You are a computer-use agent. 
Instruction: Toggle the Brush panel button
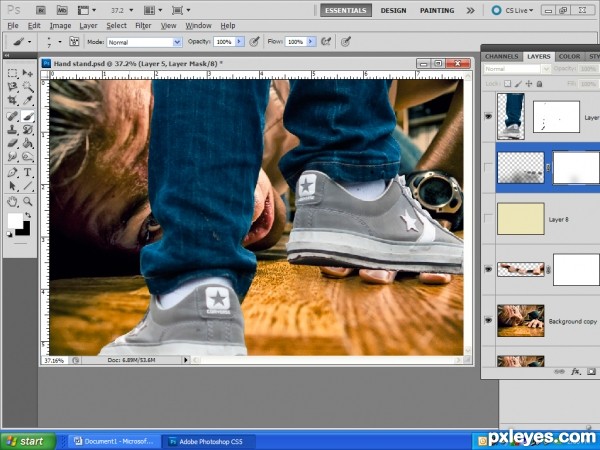coord(74,41)
